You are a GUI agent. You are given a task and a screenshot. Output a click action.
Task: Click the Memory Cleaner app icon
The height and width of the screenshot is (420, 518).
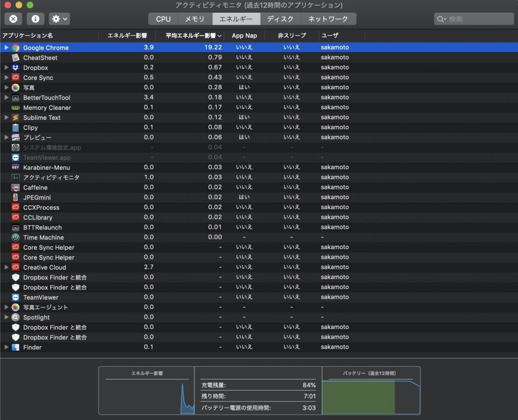pos(16,107)
